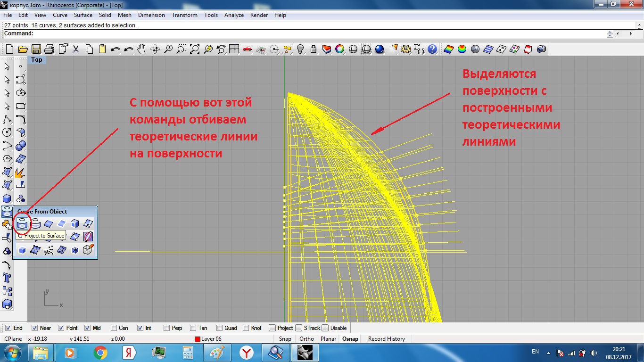Select the Rotate View tool
Viewport: 644px width, 362px height.
[155, 49]
